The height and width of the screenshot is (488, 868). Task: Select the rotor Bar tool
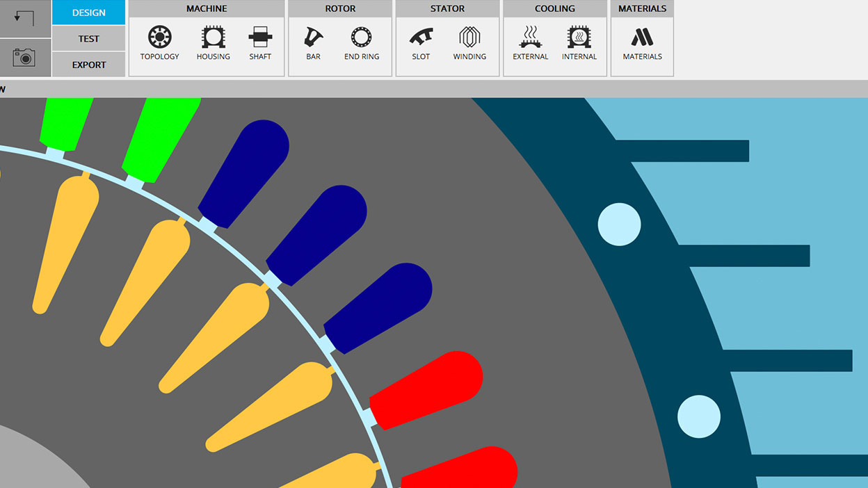pos(314,43)
